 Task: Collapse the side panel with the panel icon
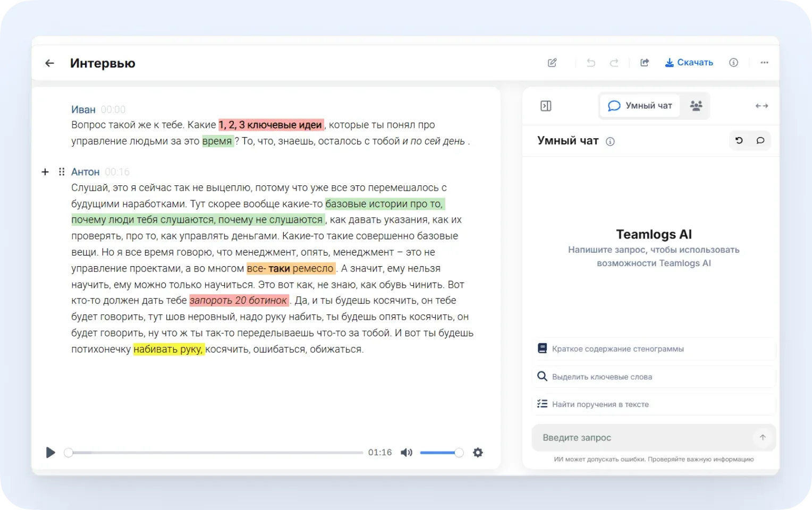(x=546, y=106)
